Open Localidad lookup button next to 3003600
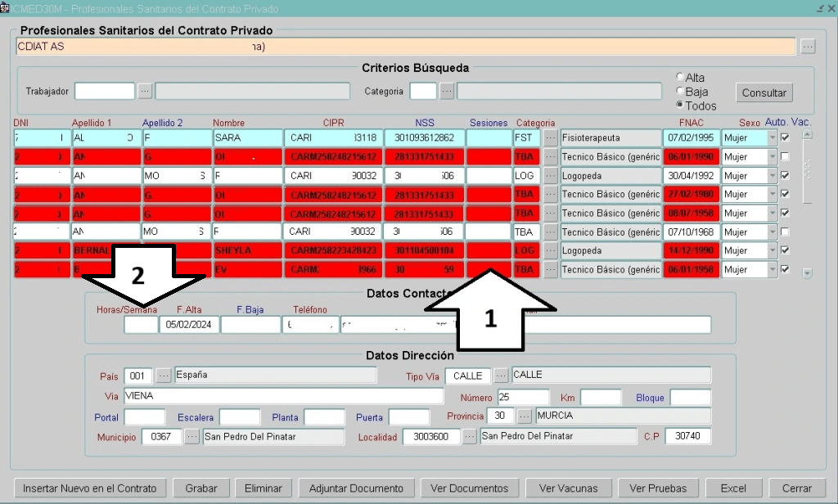 coord(470,437)
